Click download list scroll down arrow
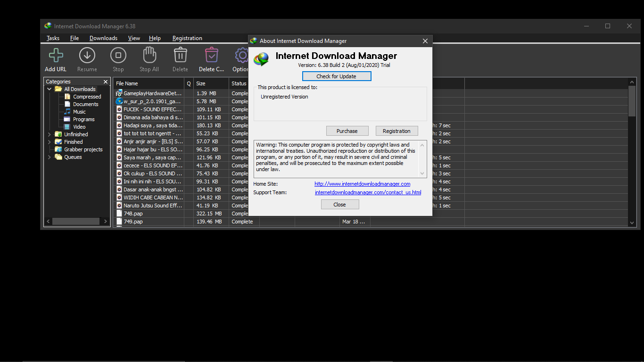 pyautogui.click(x=632, y=222)
